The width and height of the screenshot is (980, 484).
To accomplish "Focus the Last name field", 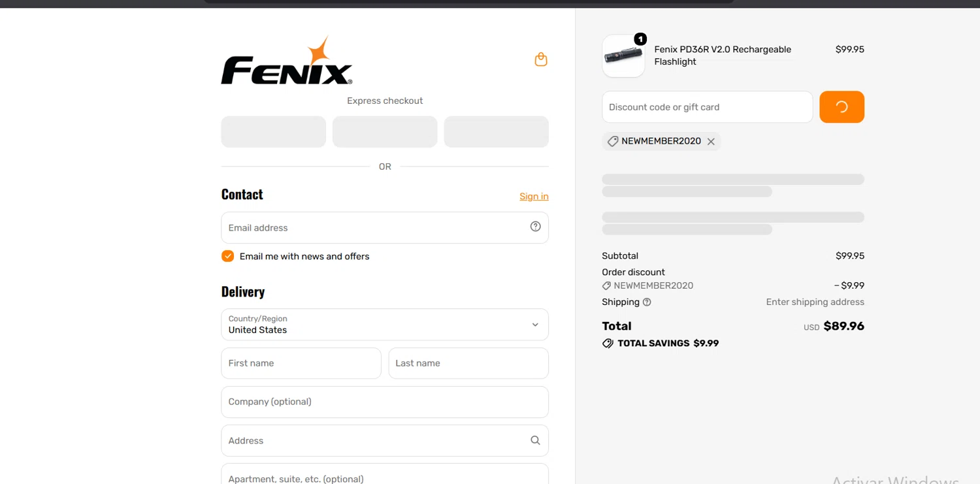I will click(468, 363).
